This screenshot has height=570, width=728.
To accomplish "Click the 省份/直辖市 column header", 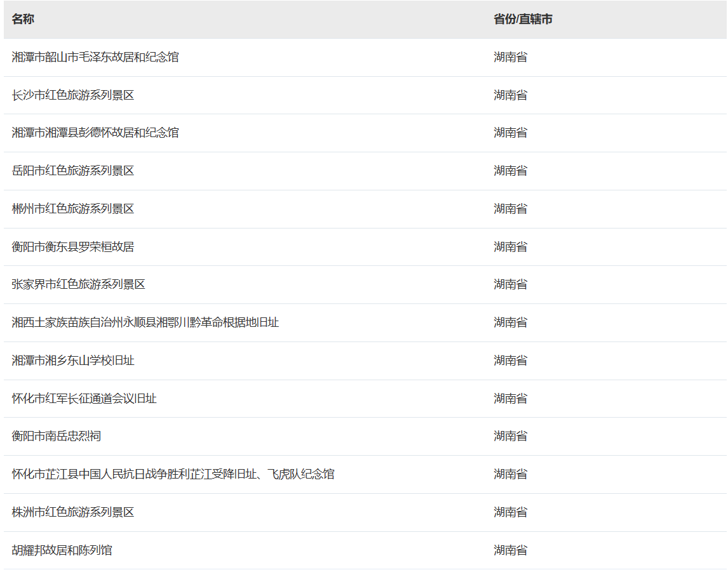I will [x=523, y=19].
